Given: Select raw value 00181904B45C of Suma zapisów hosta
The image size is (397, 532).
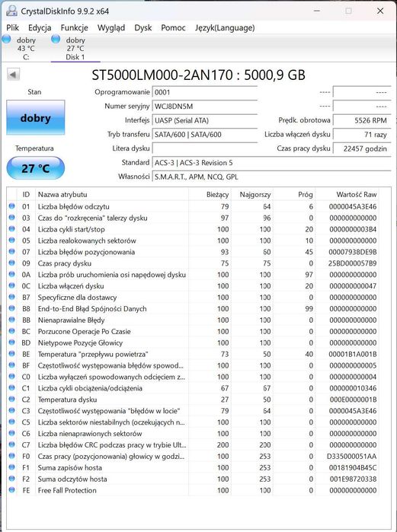Looking at the screenshot, I should coord(353,467).
